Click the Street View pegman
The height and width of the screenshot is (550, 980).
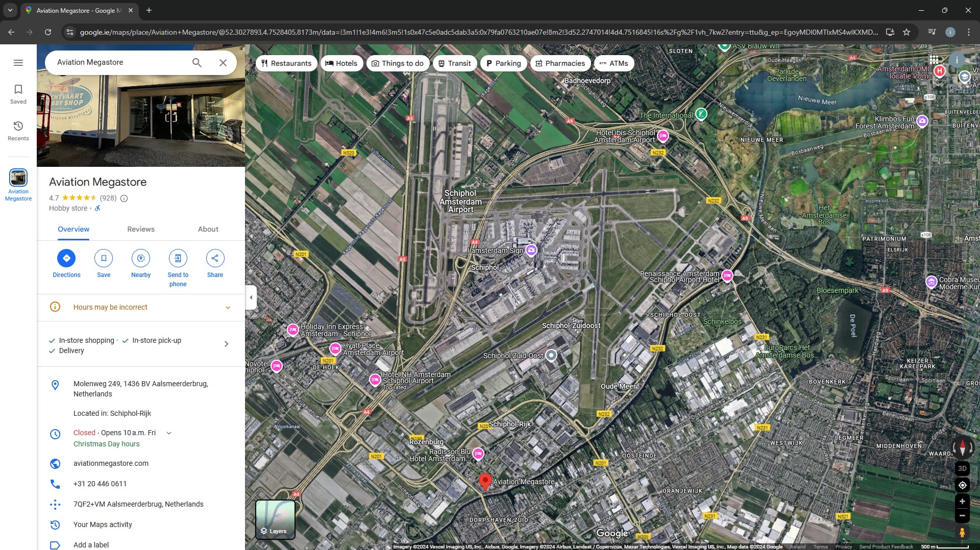pyautogui.click(x=962, y=533)
